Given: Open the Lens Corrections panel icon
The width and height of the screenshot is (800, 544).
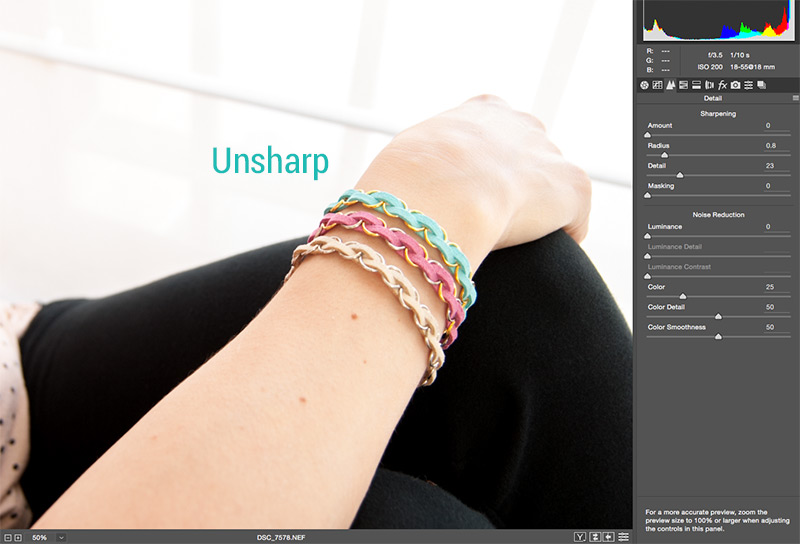Looking at the screenshot, I should [709, 85].
